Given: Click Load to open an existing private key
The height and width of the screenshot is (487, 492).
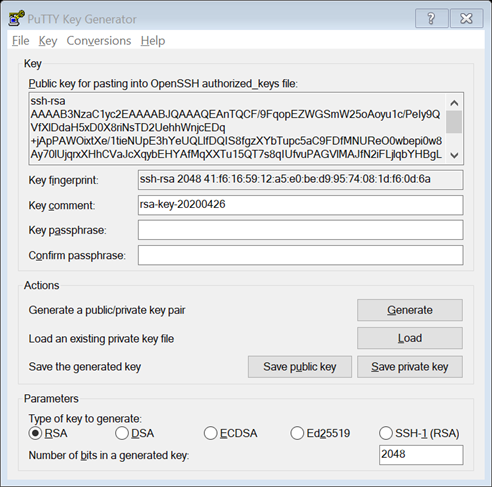Looking at the screenshot, I should (410, 338).
